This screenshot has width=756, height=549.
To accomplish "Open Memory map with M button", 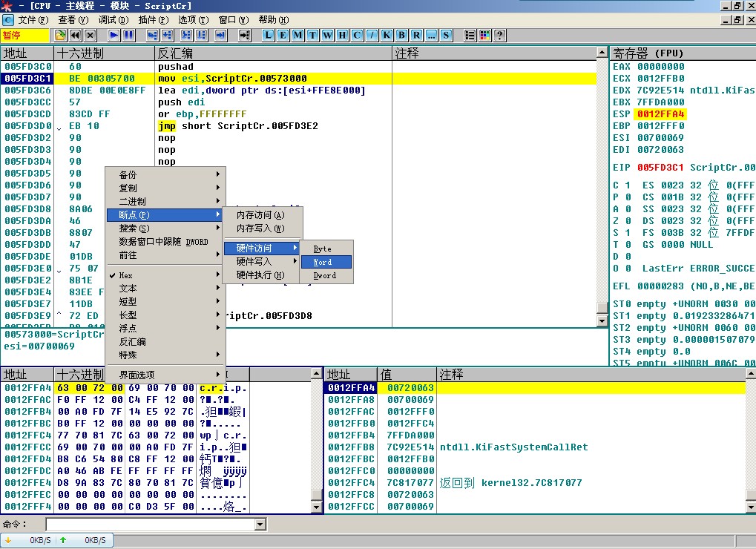I will [x=298, y=35].
